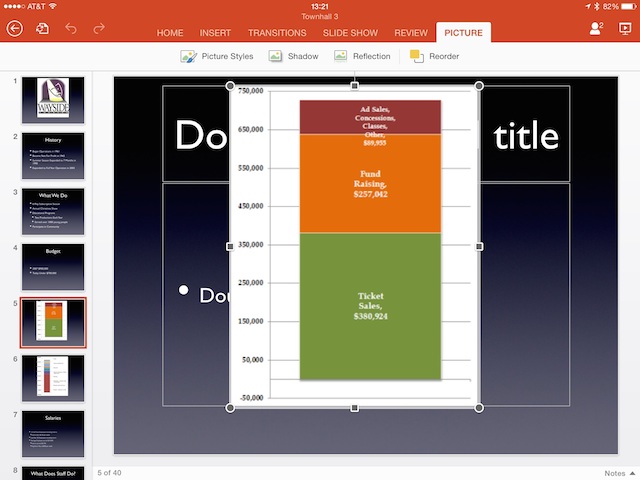The image size is (640, 480).
Task: Expand the Notes panel
Action: pyautogui.click(x=620, y=473)
